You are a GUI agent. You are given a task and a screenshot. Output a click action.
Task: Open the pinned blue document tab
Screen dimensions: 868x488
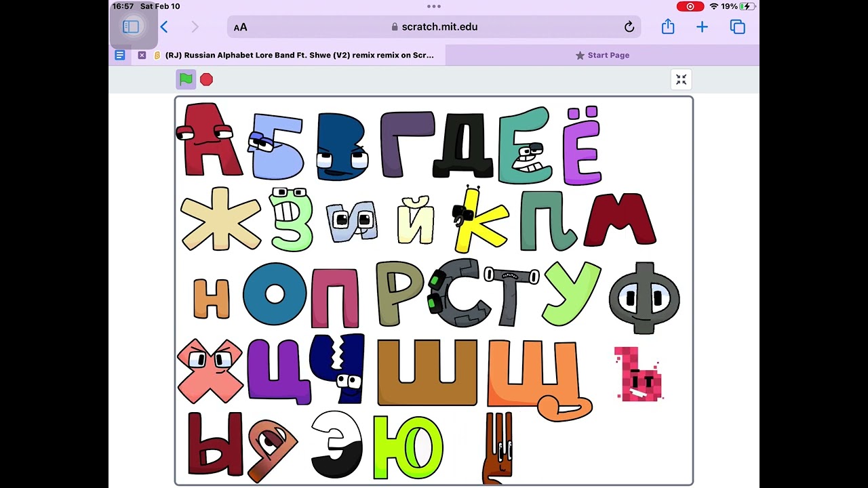pyautogui.click(x=120, y=56)
